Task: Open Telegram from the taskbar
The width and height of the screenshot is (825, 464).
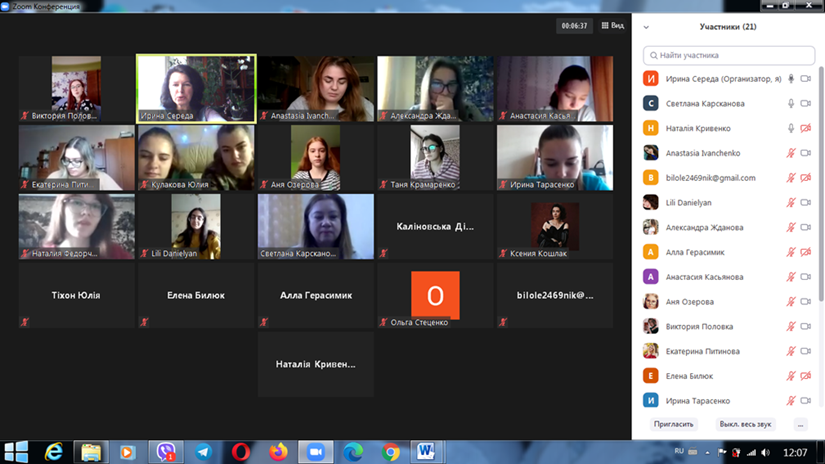Action: (203, 452)
